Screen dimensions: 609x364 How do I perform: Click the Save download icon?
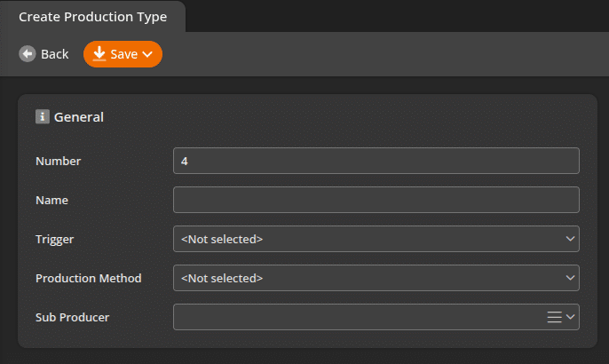point(99,54)
